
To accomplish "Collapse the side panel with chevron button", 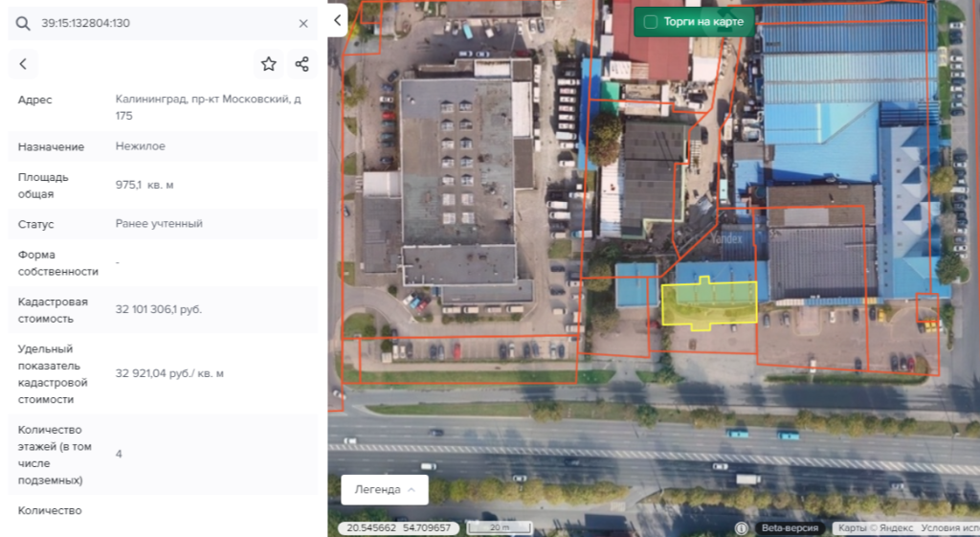I will [338, 20].
